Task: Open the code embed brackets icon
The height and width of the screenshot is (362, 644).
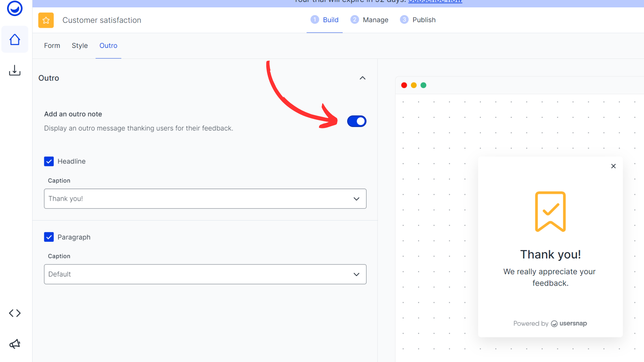Action: [15, 313]
